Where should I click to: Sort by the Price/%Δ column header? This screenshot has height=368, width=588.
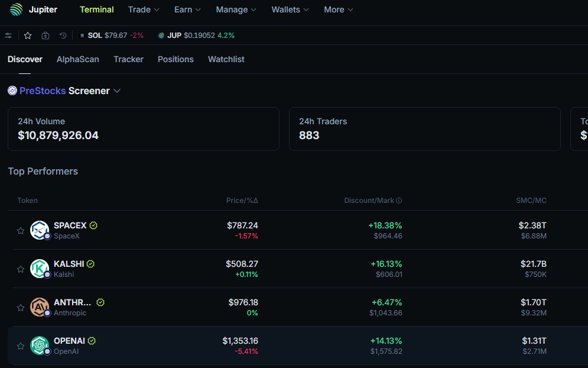(x=242, y=201)
